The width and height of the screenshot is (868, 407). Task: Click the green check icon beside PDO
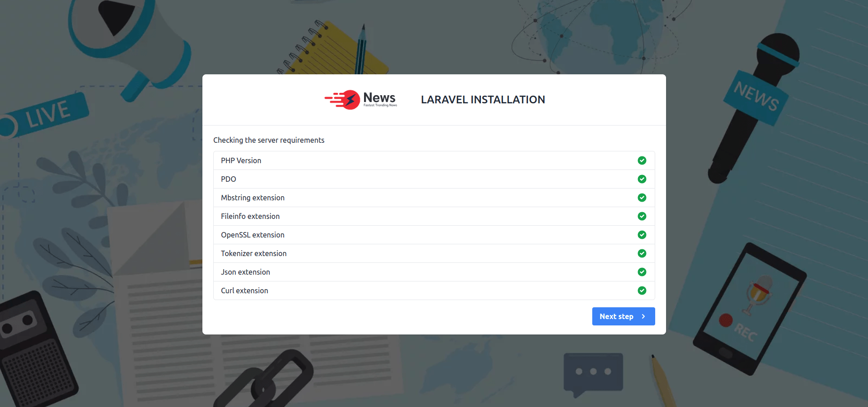(642, 179)
